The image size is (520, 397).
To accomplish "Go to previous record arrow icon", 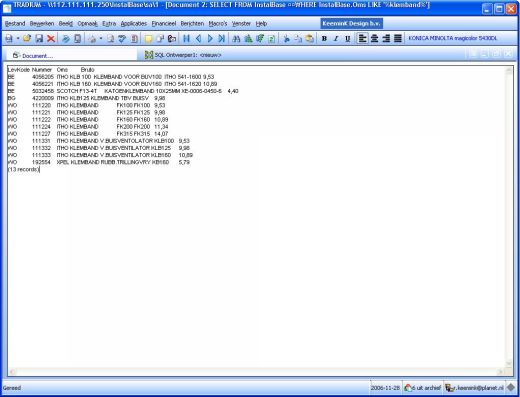I will [198, 39].
